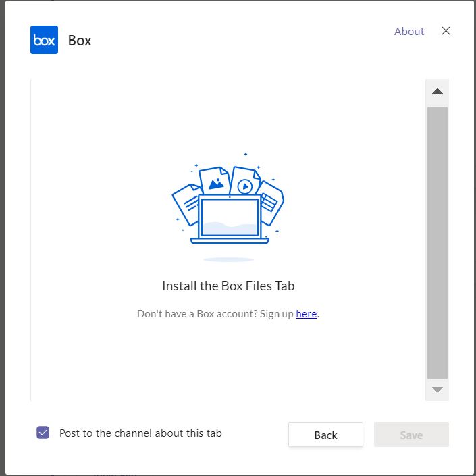Screen dimensions: 476x476
Task: Click "Don't have a Box account?" text
Action: tap(196, 313)
